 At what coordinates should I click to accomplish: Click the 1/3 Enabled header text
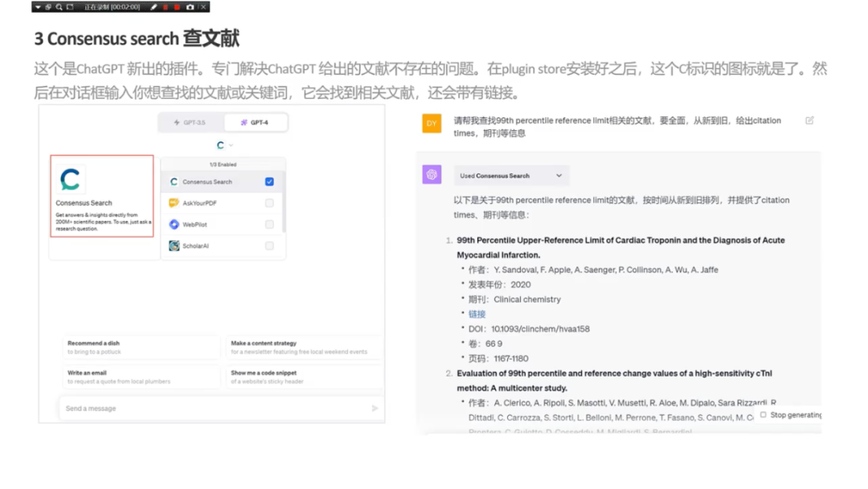(x=223, y=165)
